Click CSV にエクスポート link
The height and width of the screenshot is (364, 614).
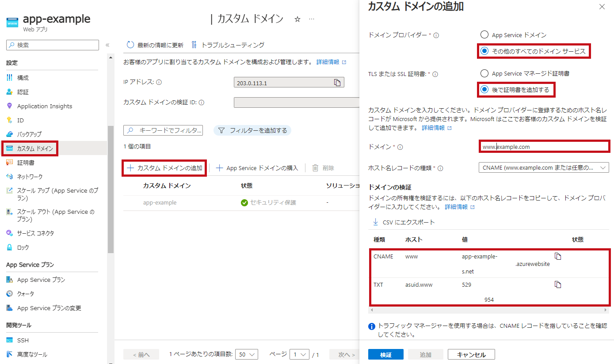[404, 222]
